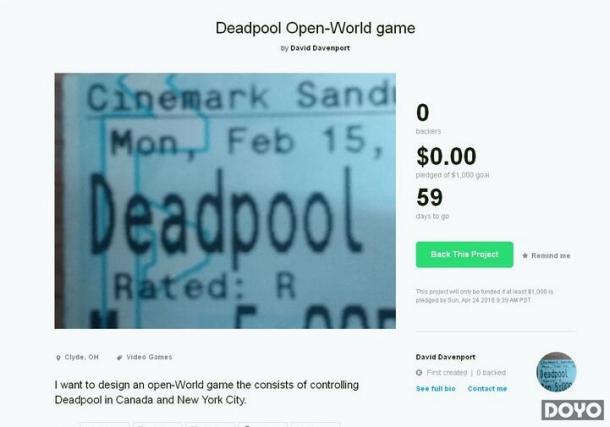Click the 'Deadpool Open-World game' title

315,28
